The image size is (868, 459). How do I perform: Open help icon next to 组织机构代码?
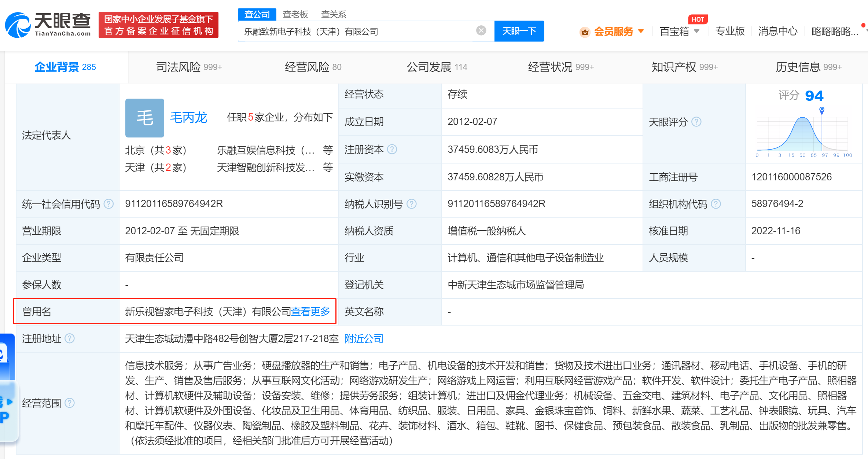coord(716,204)
